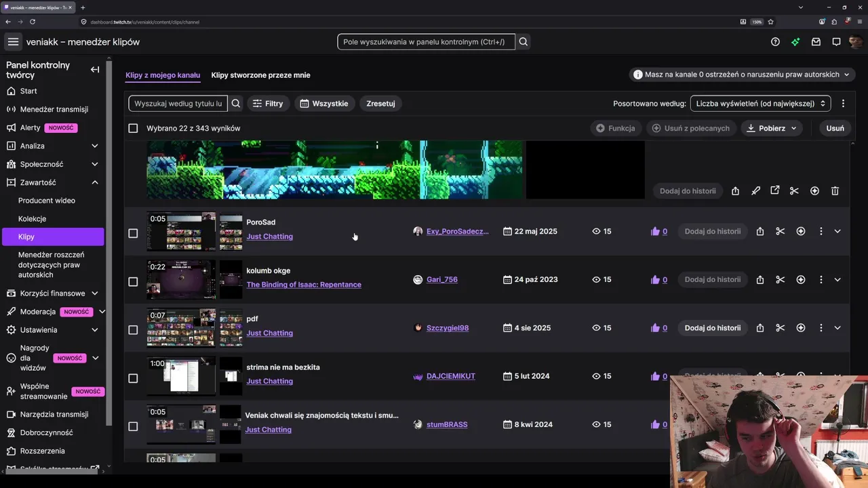Open clipper profile Gari_756
Screen dimensions: 868x488
[x=441, y=279]
